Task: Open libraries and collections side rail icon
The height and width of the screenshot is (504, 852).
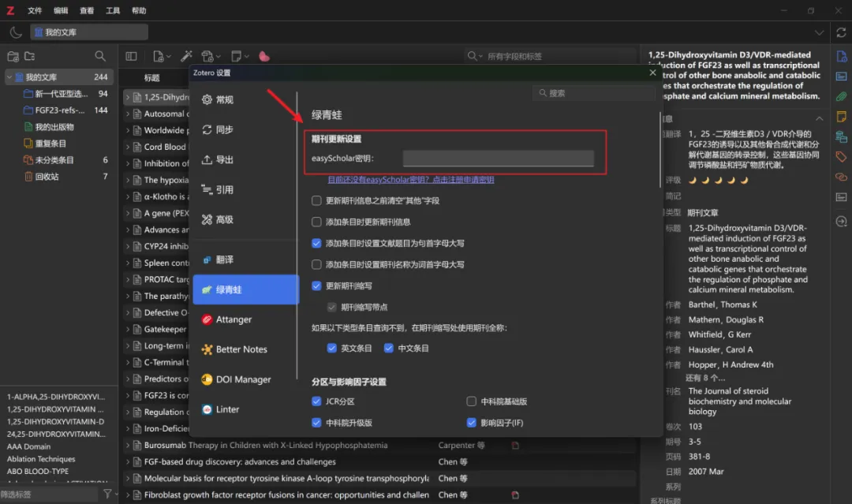Action: [841, 137]
